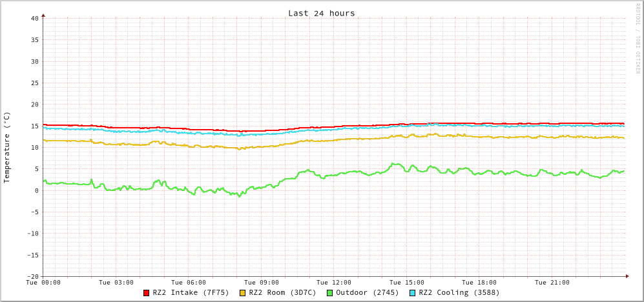Click the RRDTOOL / TOBI OETIKER watermark
This screenshot has width=644, height=302.
coord(637,39)
